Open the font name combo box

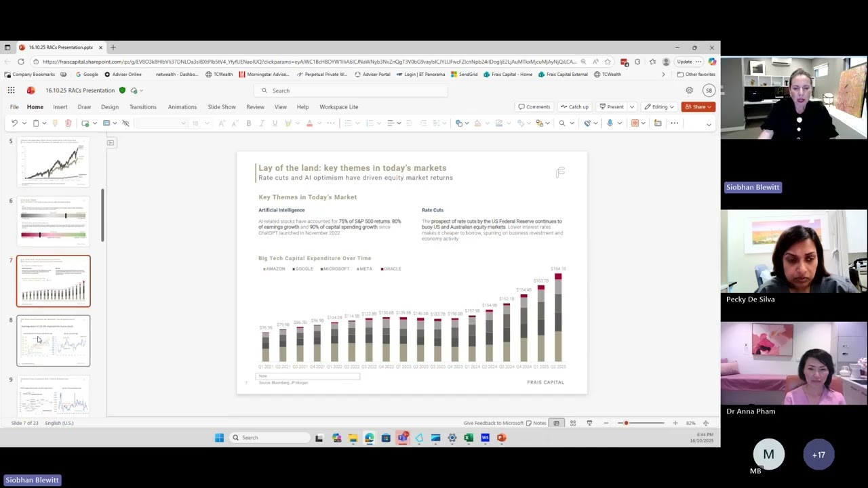[161, 123]
